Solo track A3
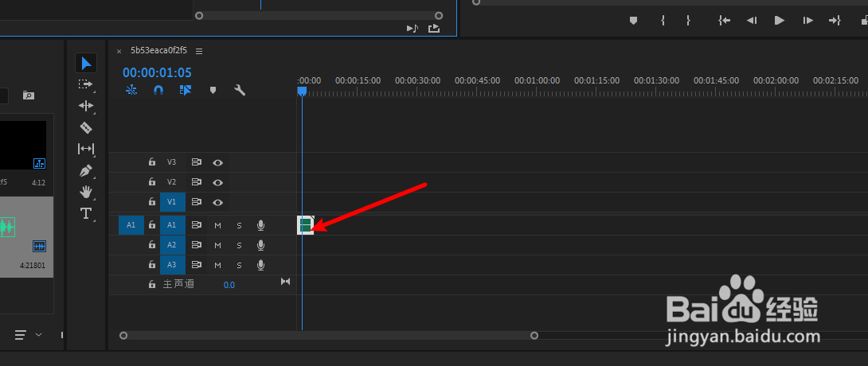The width and height of the screenshot is (868, 366). click(239, 266)
